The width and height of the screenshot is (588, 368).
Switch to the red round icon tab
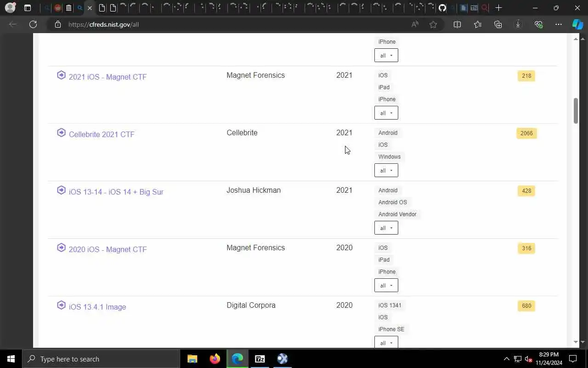point(57,8)
